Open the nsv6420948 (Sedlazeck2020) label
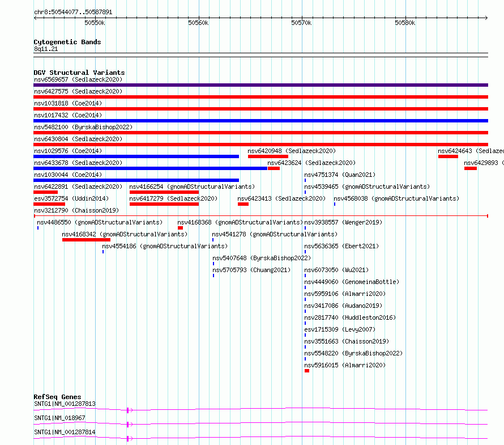Viewport: 504px width, 445px height. tap(292, 151)
